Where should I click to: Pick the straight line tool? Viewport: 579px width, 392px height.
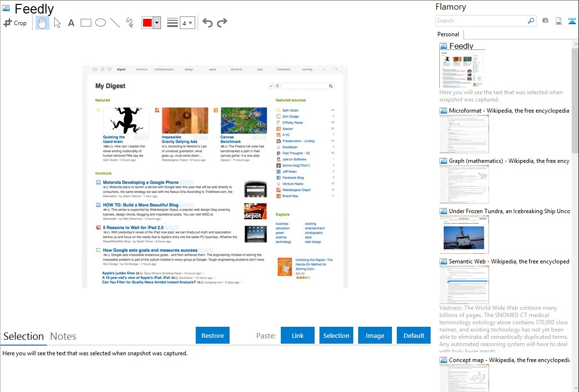115,23
